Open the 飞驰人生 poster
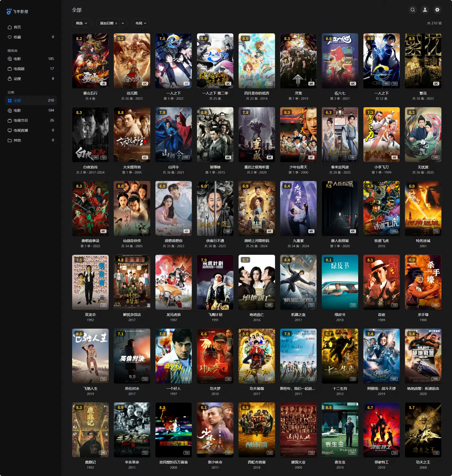Image resolution: width=452 pixels, height=476 pixels. coord(90,356)
